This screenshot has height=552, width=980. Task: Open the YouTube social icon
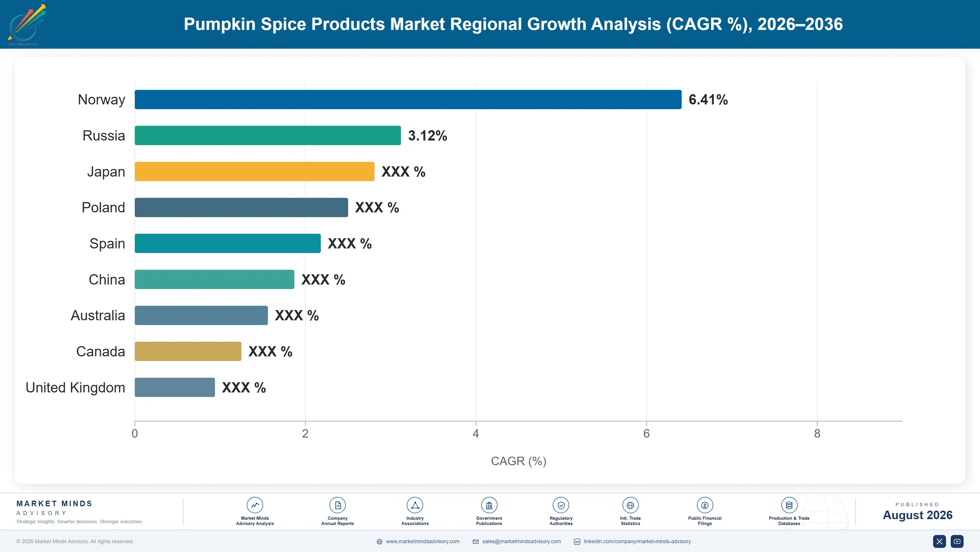coord(957,541)
